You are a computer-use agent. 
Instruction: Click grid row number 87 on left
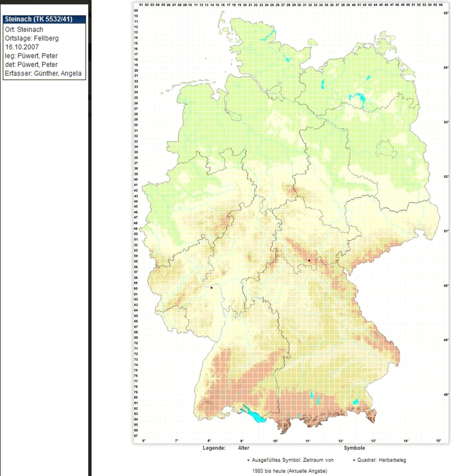[136, 436]
